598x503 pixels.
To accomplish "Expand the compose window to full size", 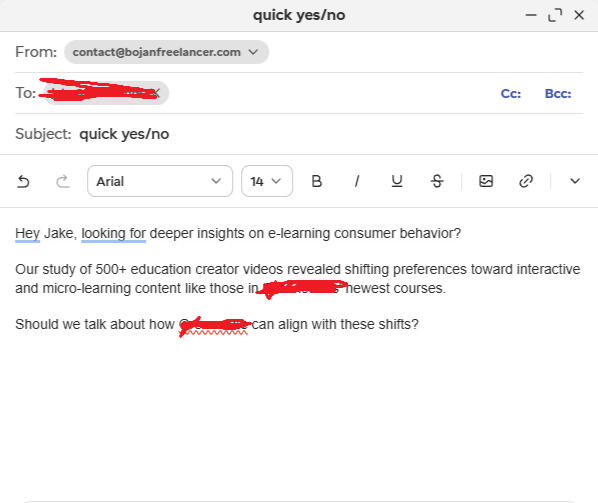I will coord(555,15).
